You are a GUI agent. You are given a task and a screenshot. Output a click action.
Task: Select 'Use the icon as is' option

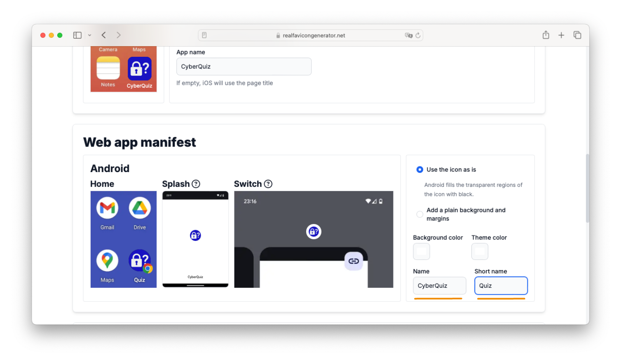click(419, 170)
